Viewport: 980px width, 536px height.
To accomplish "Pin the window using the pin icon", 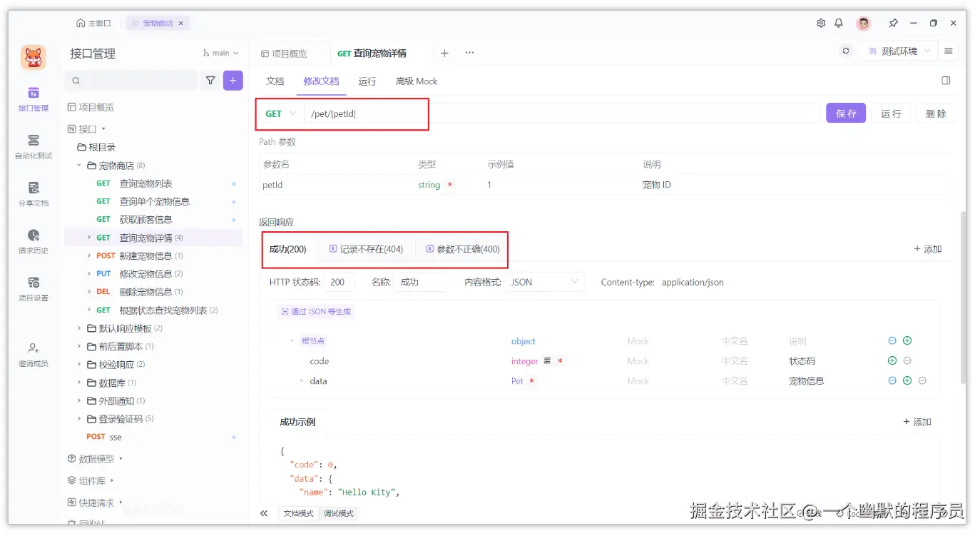I will click(893, 22).
